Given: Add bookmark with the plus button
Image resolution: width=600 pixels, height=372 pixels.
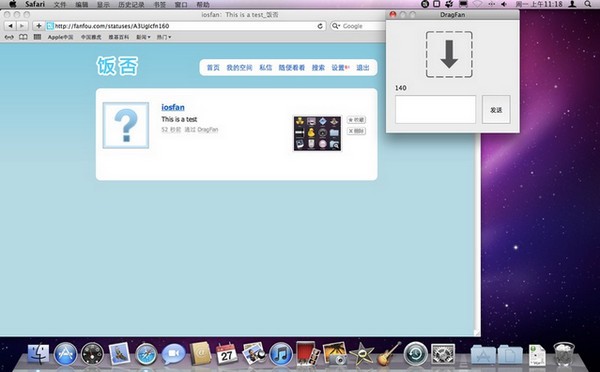Looking at the screenshot, I should (38, 26).
